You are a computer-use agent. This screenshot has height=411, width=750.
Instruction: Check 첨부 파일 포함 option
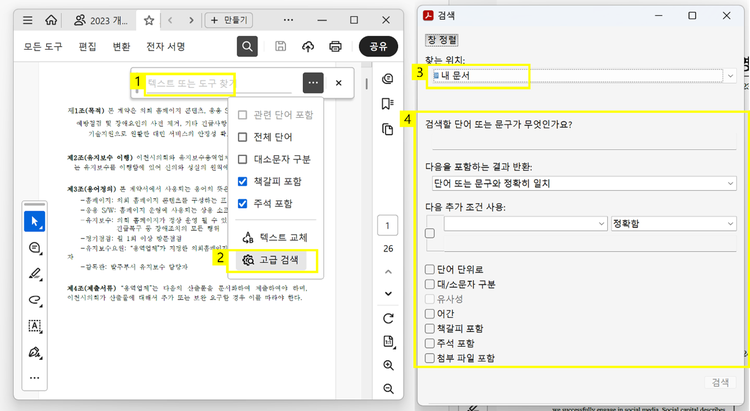(x=430, y=358)
